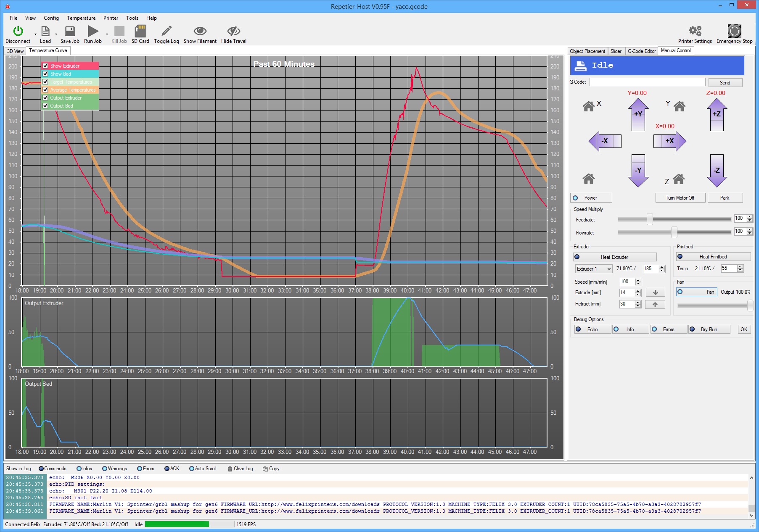Screen dimensions: 759x532
Task: Toggle the Commands log filter
Action: coord(53,469)
